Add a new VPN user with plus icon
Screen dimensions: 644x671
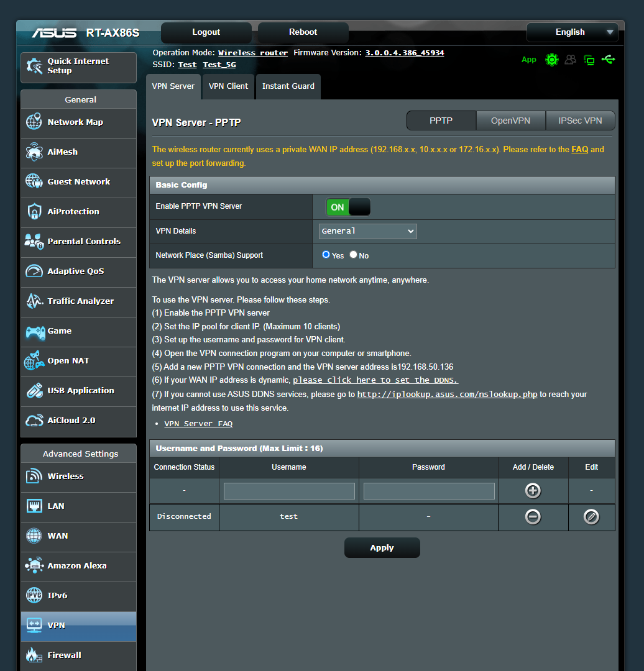click(x=533, y=491)
